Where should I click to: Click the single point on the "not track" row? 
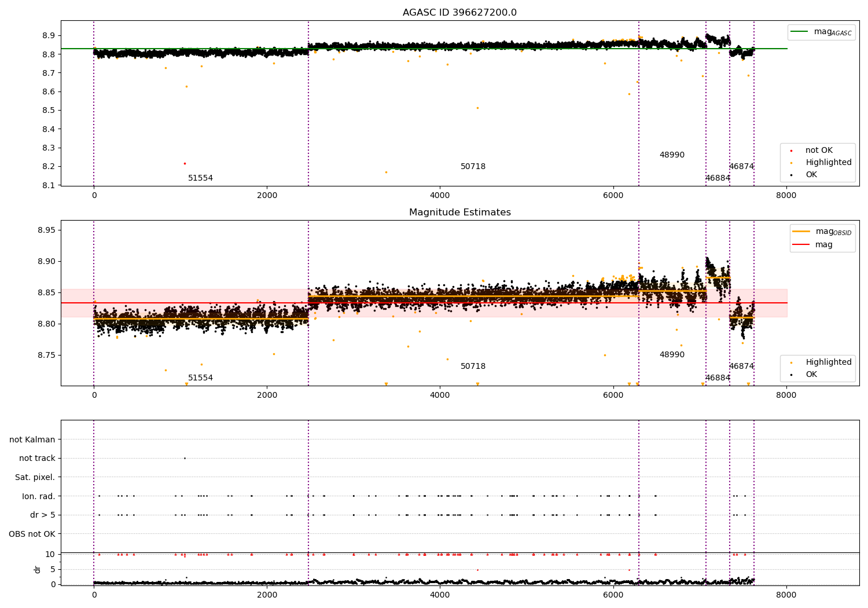pos(185,459)
